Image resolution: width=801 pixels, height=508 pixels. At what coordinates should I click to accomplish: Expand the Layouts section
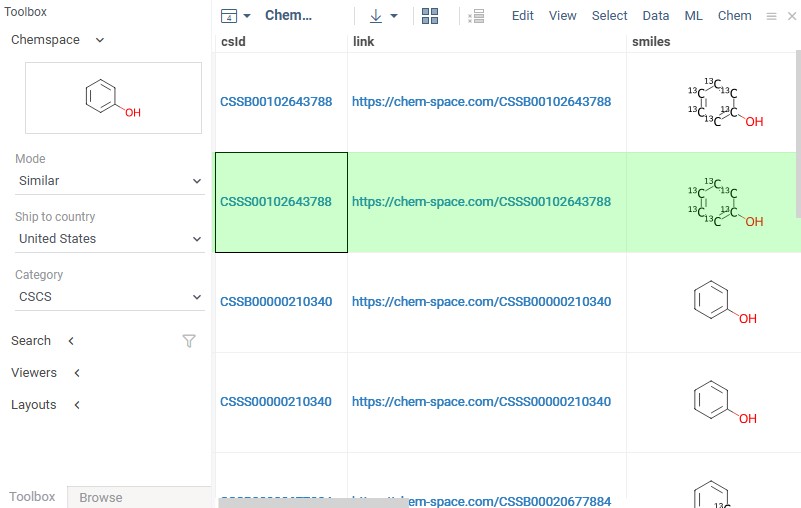45,405
